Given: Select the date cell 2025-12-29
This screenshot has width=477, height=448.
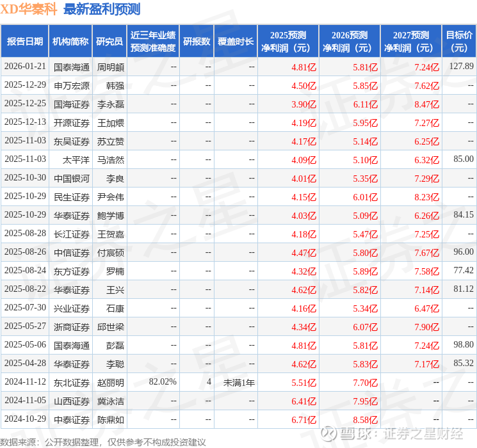Looking at the screenshot, I should [25, 85].
